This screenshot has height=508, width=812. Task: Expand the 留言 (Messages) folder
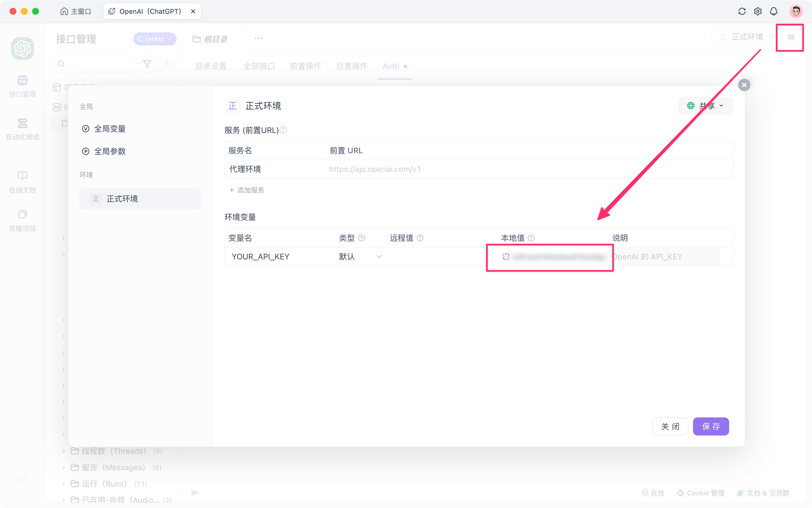pyautogui.click(x=63, y=467)
